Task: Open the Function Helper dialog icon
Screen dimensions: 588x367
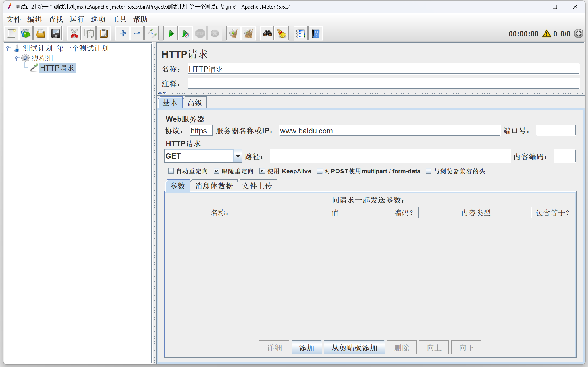Action: 300,34
